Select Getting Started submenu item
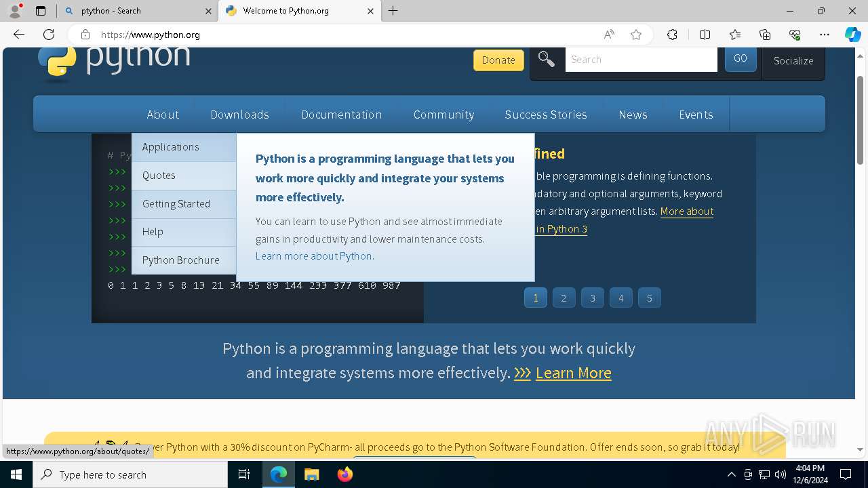868x488 pixels. (x=184, y=204)
